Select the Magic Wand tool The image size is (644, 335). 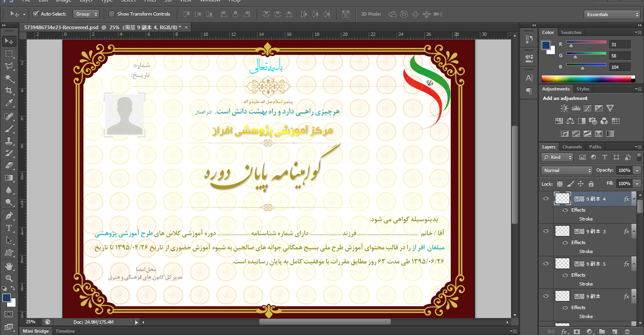pyautogui.click(x=8, y=78)
